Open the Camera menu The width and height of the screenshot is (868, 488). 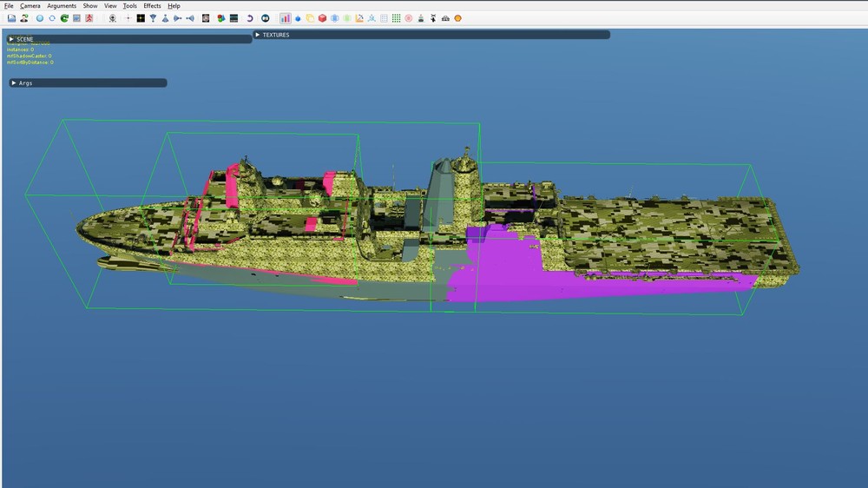tap(30, 5)
